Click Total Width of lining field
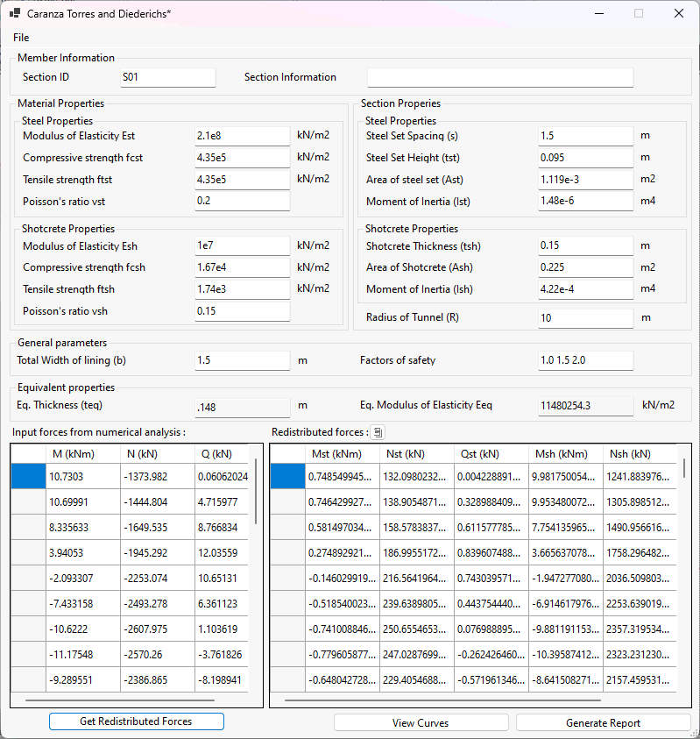Image resolution: width=700 pixels, height=739 pixels. 243,360
